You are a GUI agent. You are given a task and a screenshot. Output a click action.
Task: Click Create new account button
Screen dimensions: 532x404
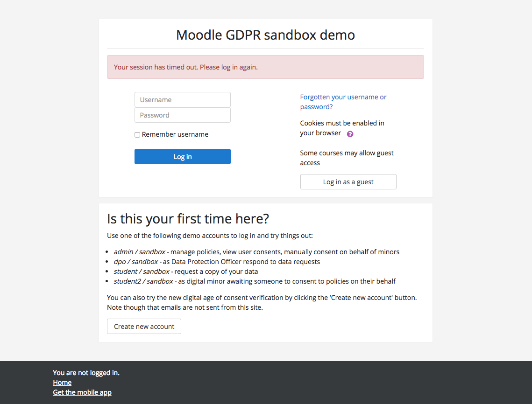(144, 327)
